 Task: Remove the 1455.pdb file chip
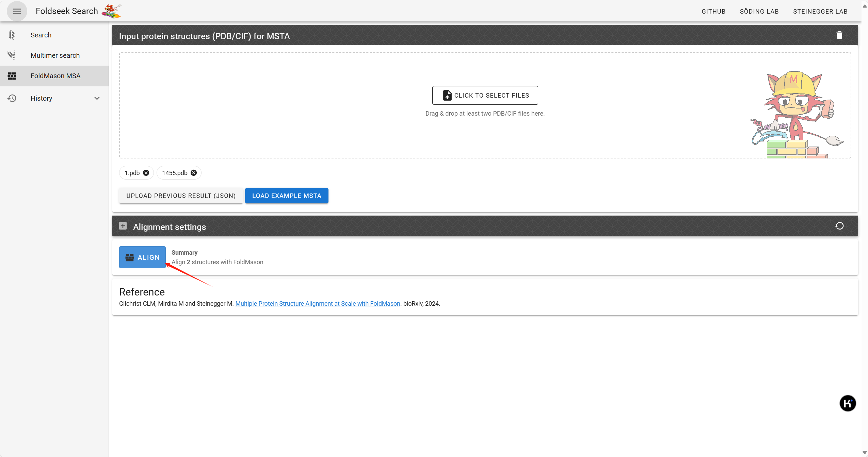tap(194, 173)
